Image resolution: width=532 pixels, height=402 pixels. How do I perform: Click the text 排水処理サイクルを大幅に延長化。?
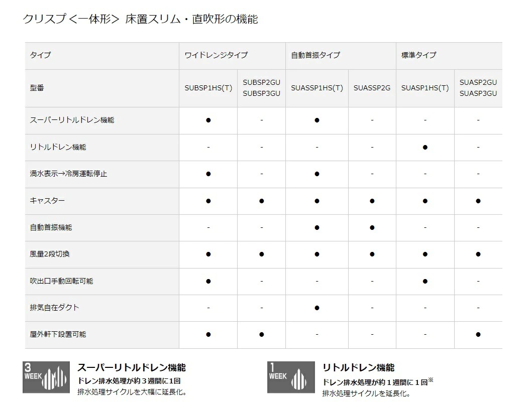click(132, 392)
